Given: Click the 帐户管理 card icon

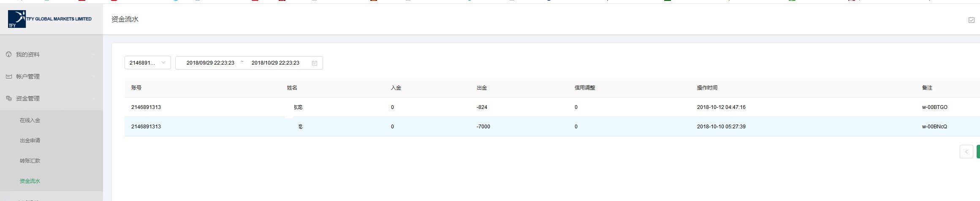Looking at the screenshot, I should 8,76.
